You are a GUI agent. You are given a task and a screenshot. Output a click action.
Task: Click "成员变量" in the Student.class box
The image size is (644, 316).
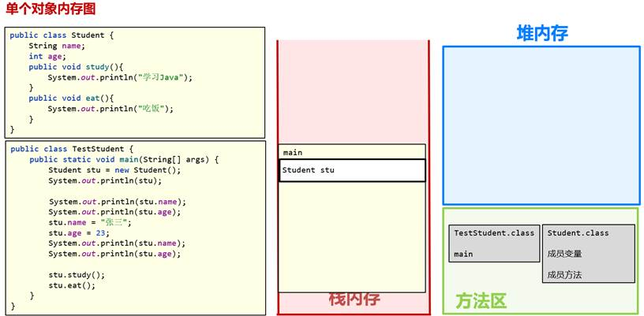pos(564,254)
